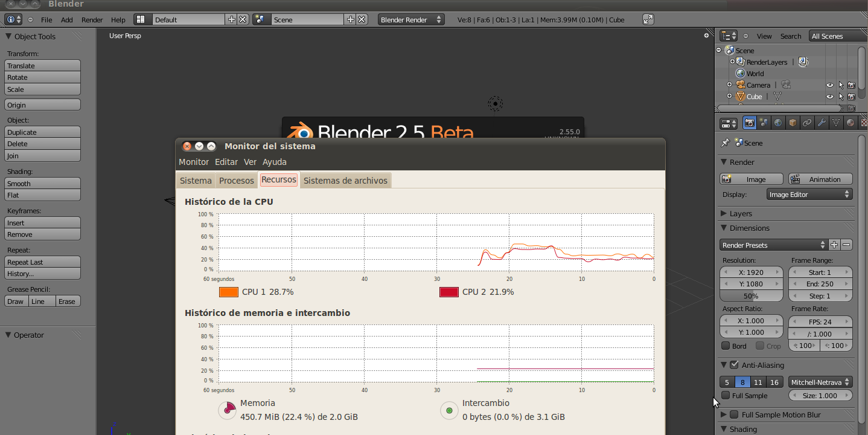Add a new screen layout next to Default

pos(231,19)
